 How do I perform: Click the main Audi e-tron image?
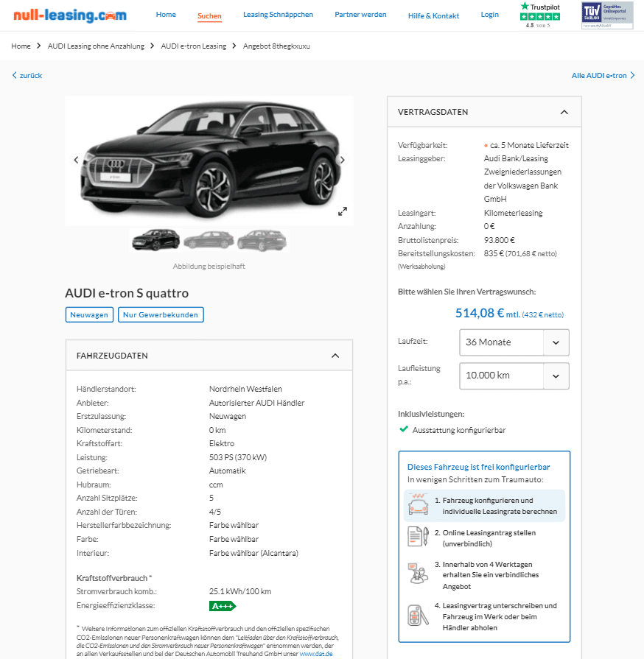point(209,161)
